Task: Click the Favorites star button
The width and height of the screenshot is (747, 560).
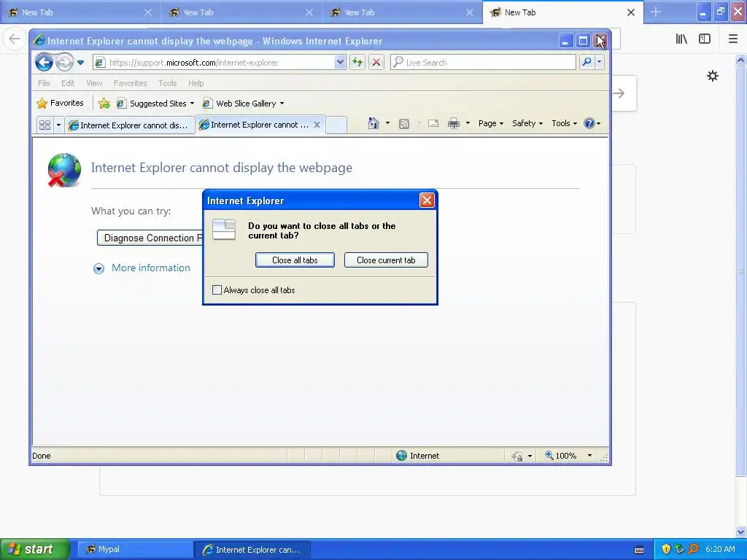Action: click(60, 103)
